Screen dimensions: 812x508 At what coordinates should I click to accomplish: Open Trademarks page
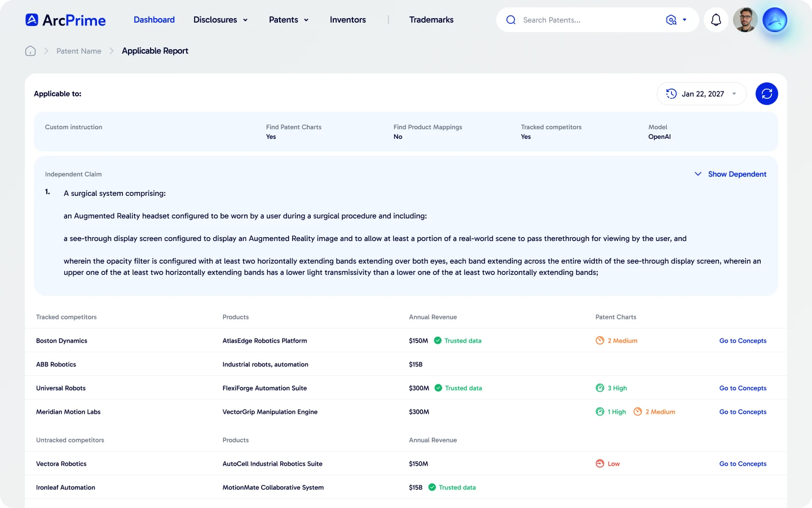[x=431, y=20]
